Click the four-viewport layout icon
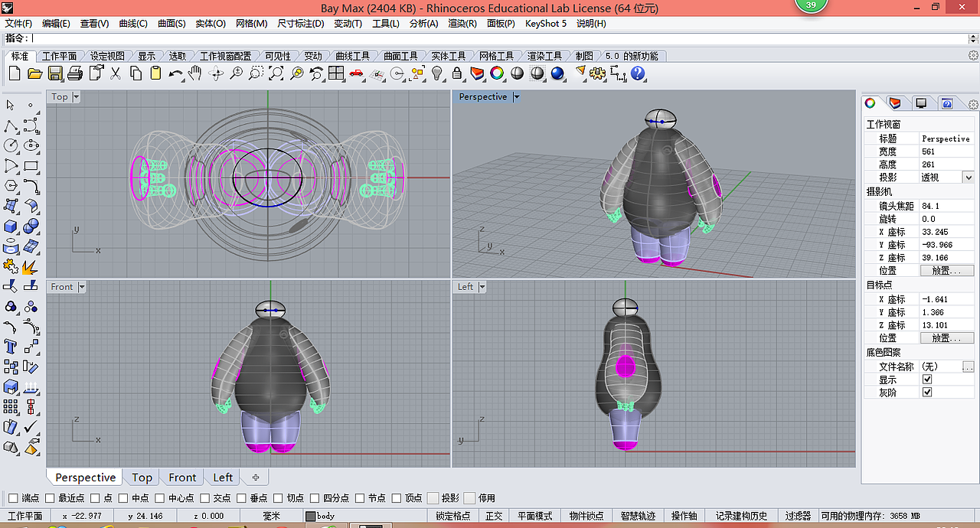Image resolution: width=980 pixels, height=528 pixels. 336,73
